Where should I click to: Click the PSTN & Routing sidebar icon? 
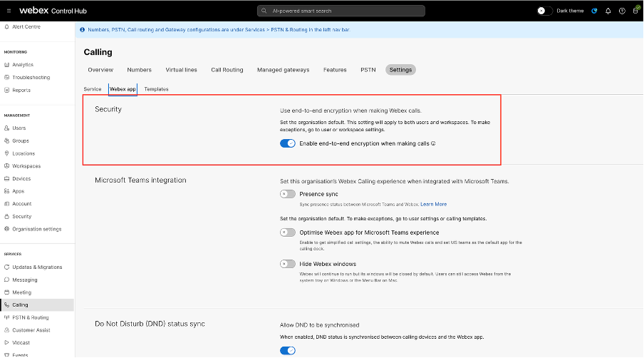(x=6, y=318)
